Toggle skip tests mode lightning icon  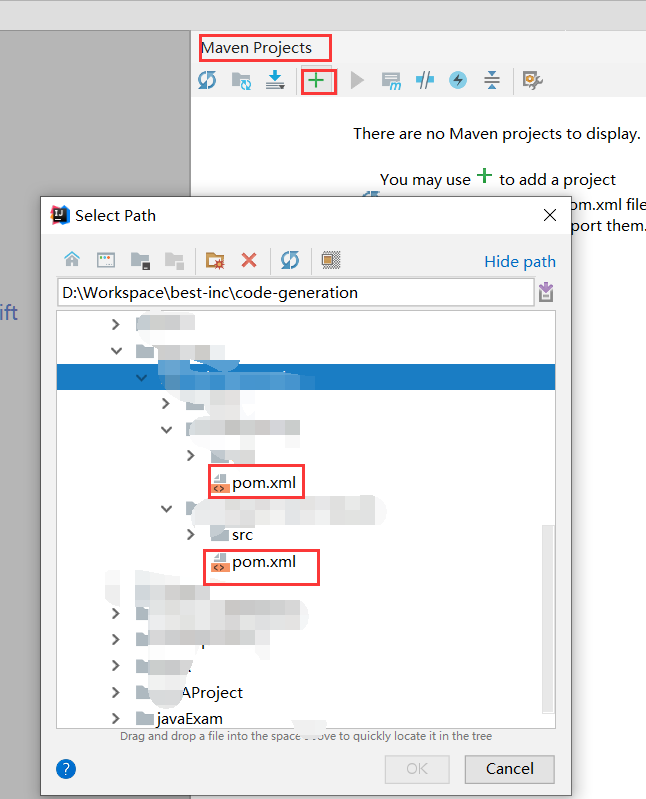(x=458, y=80)
